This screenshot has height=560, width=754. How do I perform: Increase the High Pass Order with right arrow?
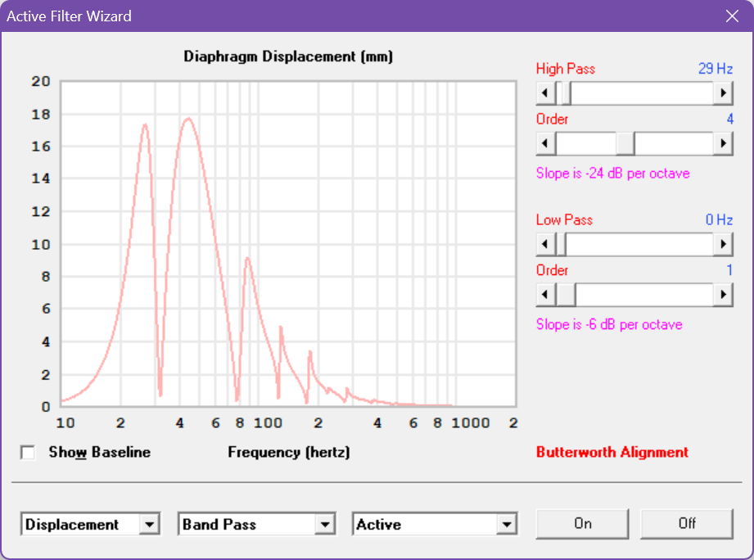(x=723, y=143)
